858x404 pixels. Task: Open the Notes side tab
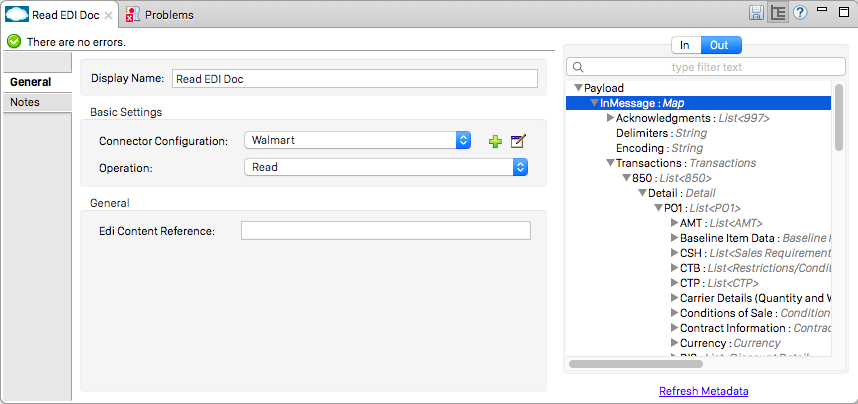(x=25, y=103)
